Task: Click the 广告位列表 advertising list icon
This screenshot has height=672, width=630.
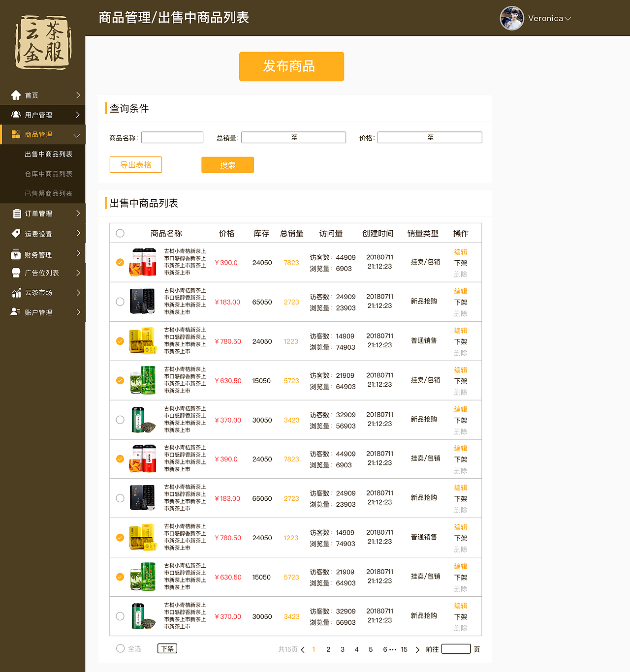Action: [15, 273]
